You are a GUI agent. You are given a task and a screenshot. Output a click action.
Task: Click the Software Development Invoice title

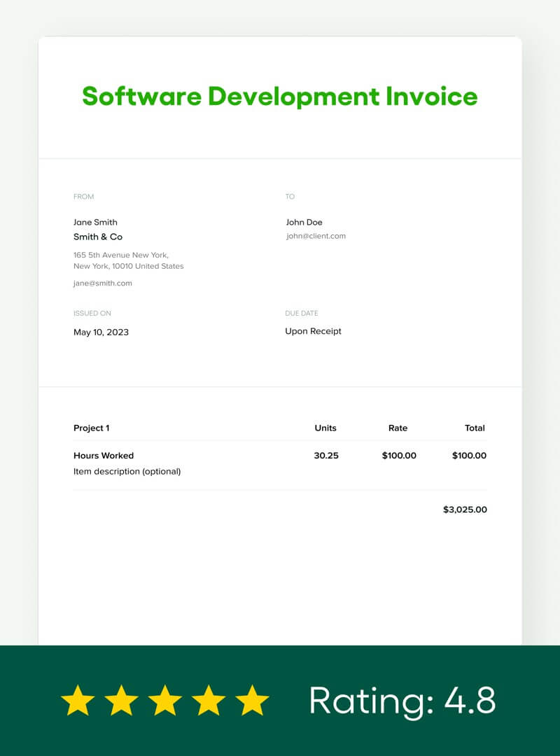pos(280,96)
